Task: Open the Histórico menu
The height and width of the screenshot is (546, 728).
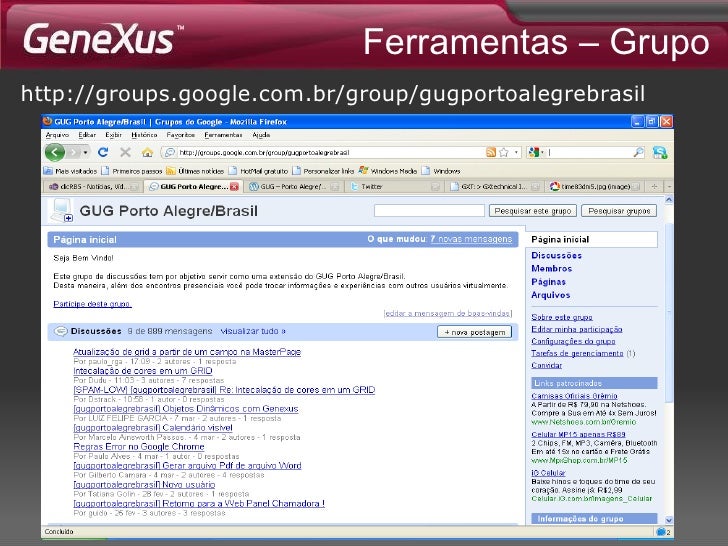Action: click(144, 135)
